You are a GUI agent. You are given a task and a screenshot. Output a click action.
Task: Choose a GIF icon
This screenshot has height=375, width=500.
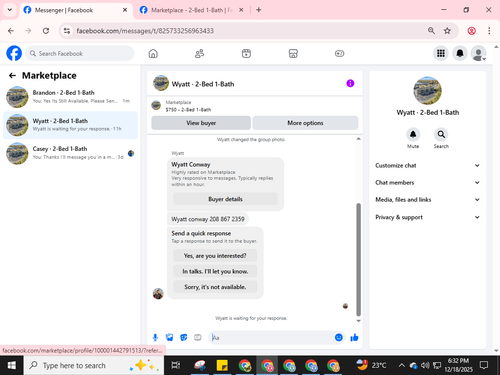click(198, 338)
